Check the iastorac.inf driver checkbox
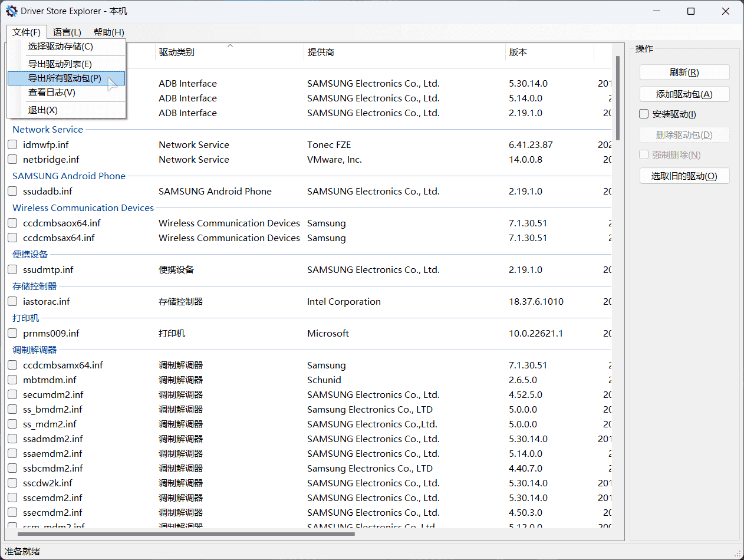 [x=12, y=301]
